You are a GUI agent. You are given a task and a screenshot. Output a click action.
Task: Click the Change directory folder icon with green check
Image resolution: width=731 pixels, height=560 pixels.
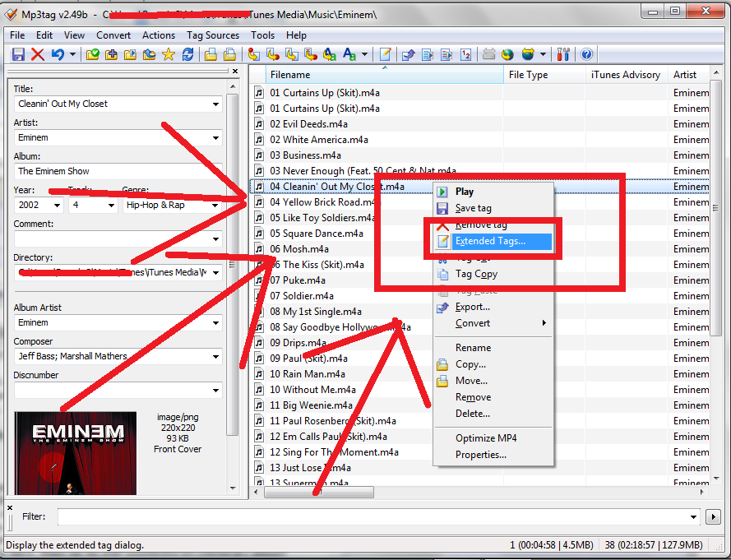(x=92, y=54)
